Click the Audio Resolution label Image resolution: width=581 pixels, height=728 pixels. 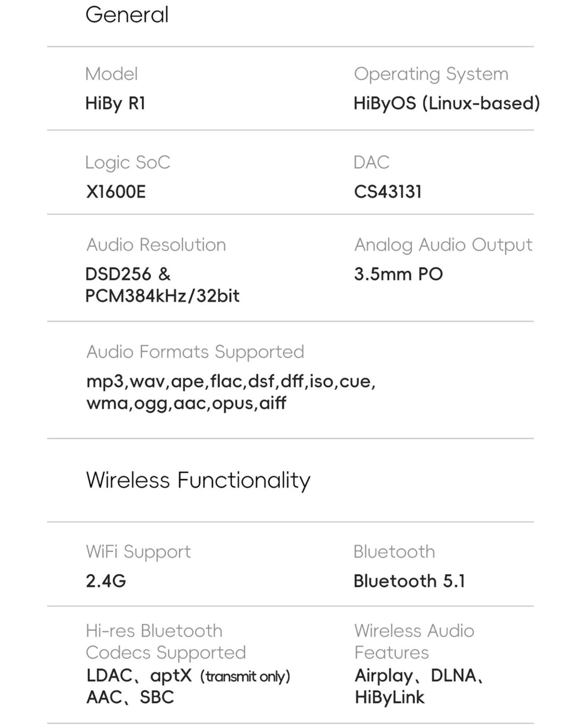coord(156,245)
